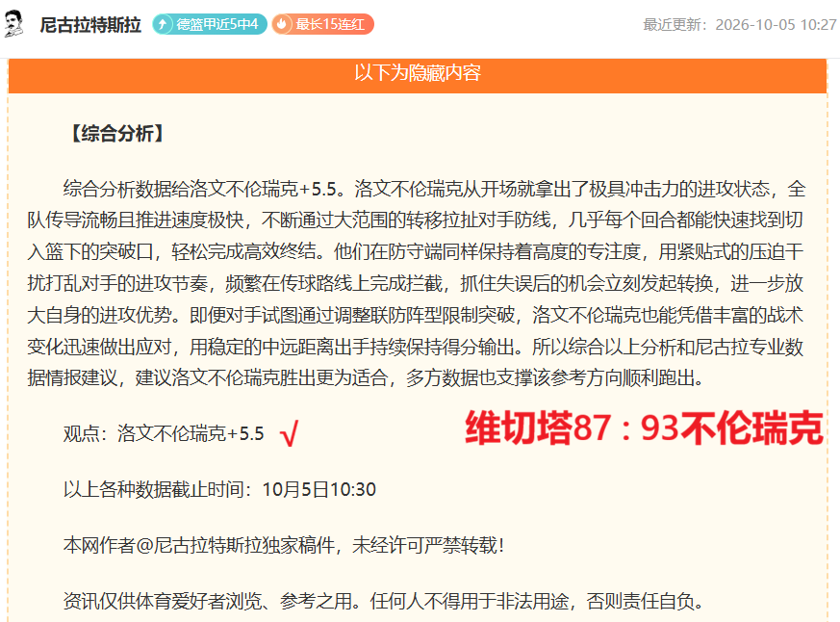Select the update time 最近更新 text
This screenshot has width=840, height=622.
coord(740,25)
